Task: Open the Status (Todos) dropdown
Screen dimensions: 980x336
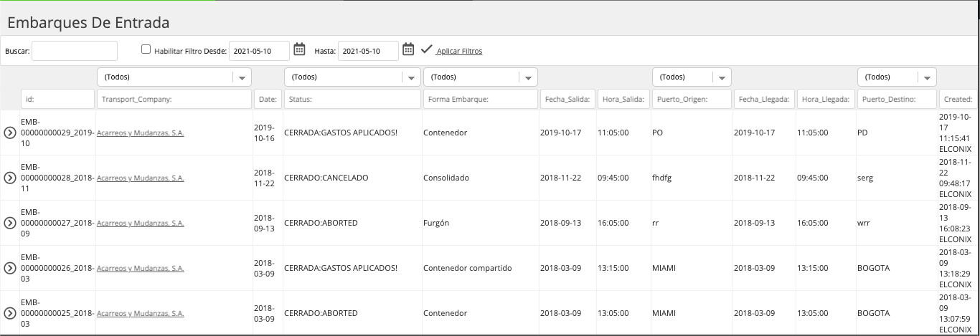Action: point(352,77)
